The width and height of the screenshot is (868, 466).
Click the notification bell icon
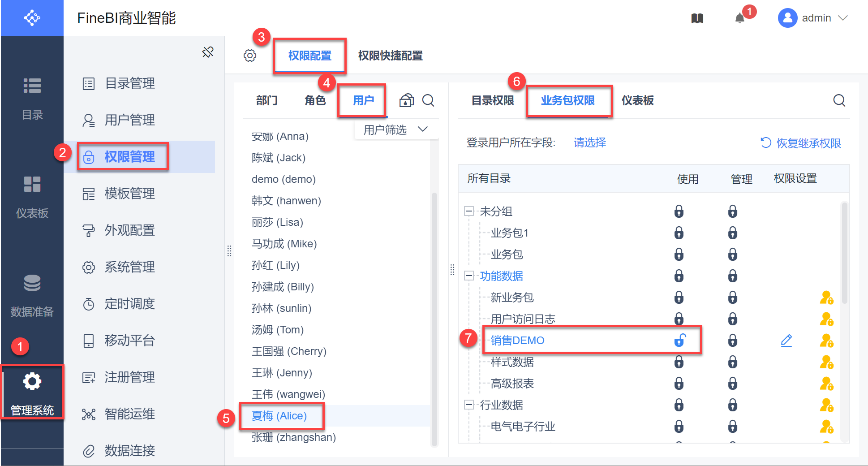point(740,18)
